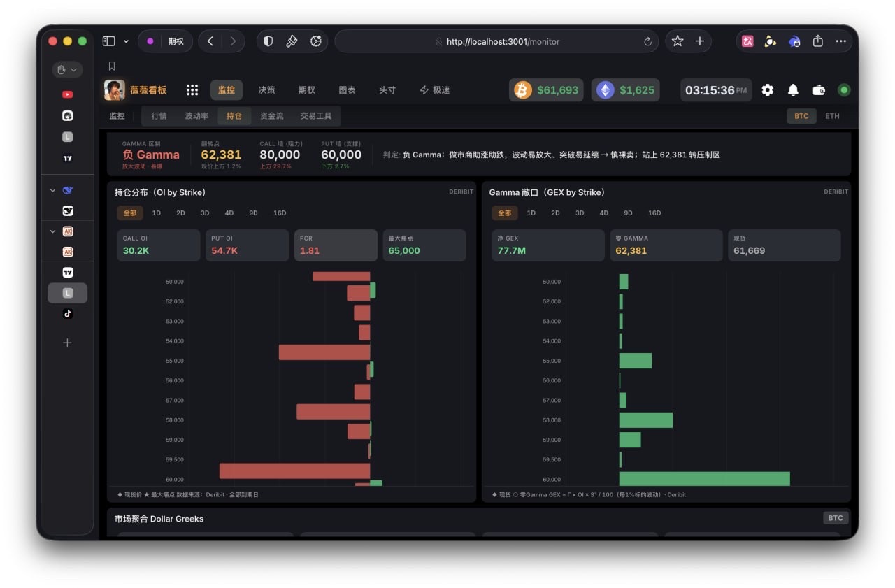Click the 60,000 strike red put bar in OI chart
Screen dimensions: 895x588
pos(294,471)
